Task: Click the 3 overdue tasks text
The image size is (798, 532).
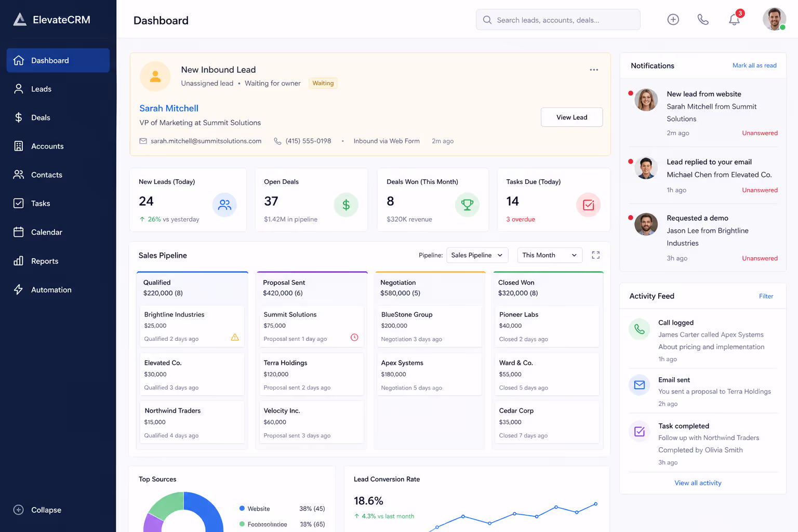Action: coord(521,219)
